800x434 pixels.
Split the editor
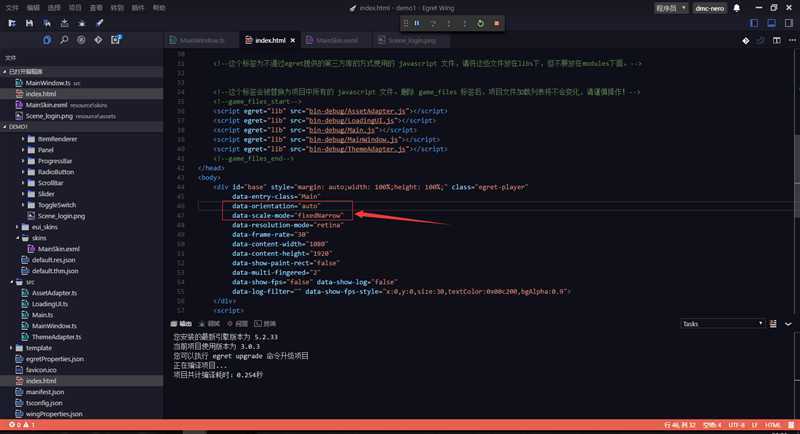tap(777, 40)
